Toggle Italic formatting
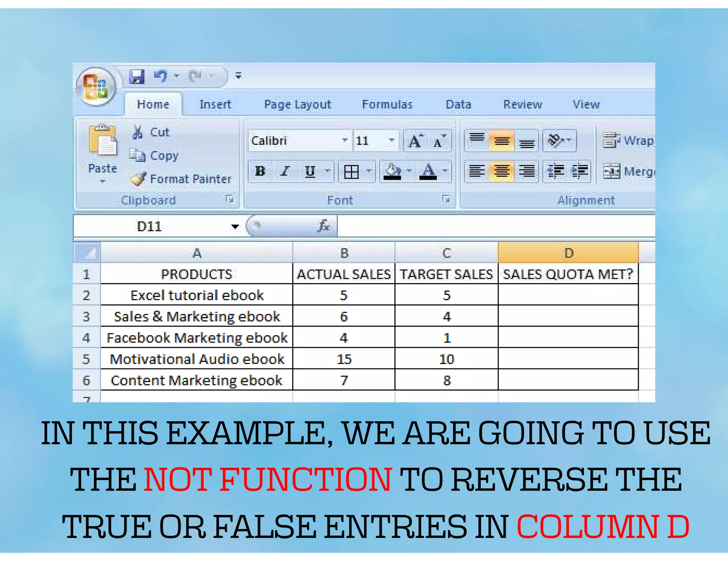 285,172
